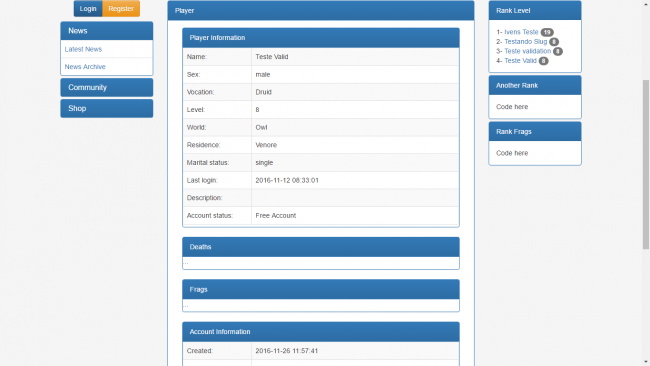Open the News Archive link
Viewport: 650px width, 366px height.
[85, 66]
